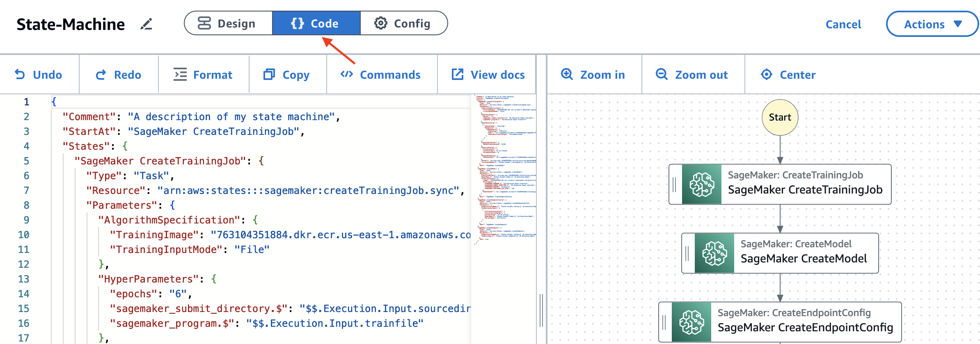Viewport: 980px width, 344px height.
Task: Click the "epochs" key on line 14
Action: [134, 294]
